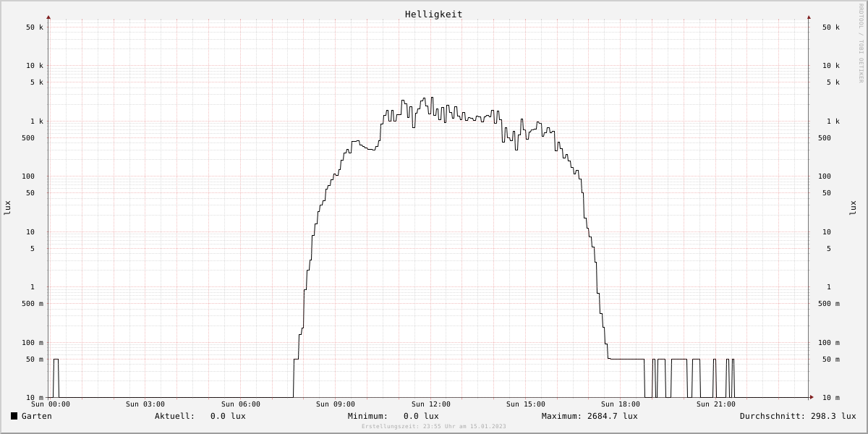Click the "Sun 18:00" time axis label
Screen dimensions: 868x434
coord(621,404)
